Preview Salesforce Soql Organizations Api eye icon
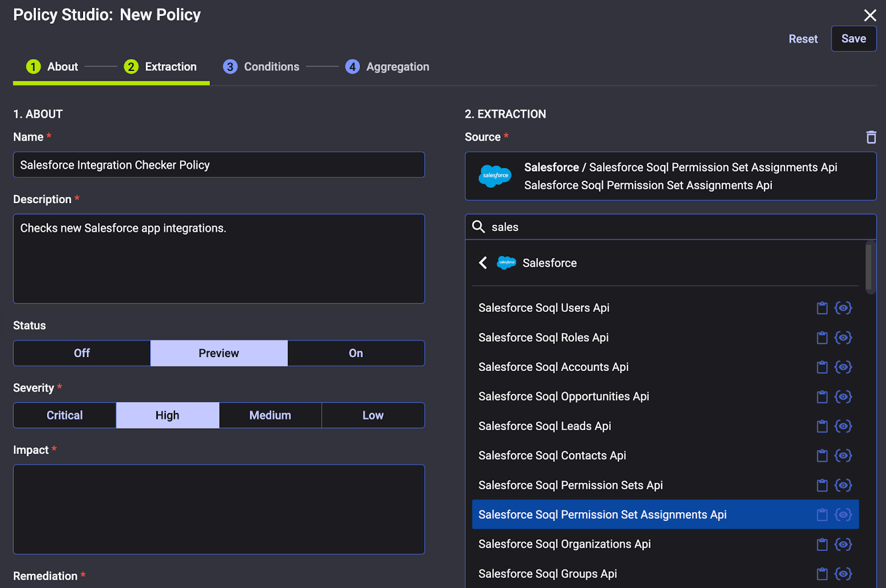Viewport: 886px width, 588px height. (843, 544)
